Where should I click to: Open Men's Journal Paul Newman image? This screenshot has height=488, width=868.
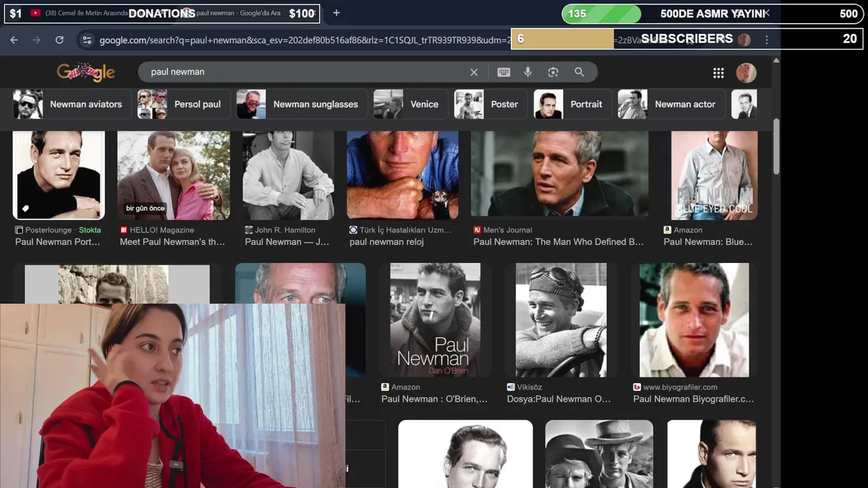coord(559,176)
